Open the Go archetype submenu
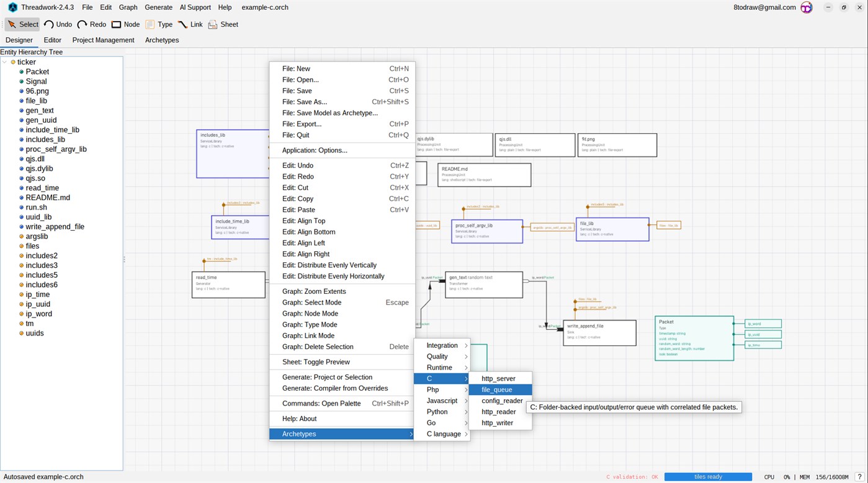The width and height of the screenshot is (868, 483). (442, 423)
